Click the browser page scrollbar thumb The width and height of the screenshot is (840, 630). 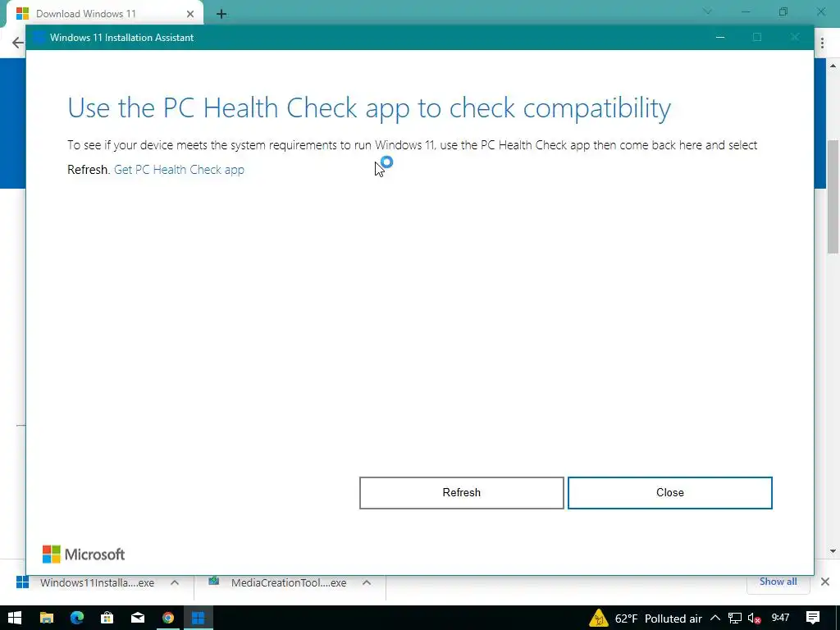(x=833, y=196)
